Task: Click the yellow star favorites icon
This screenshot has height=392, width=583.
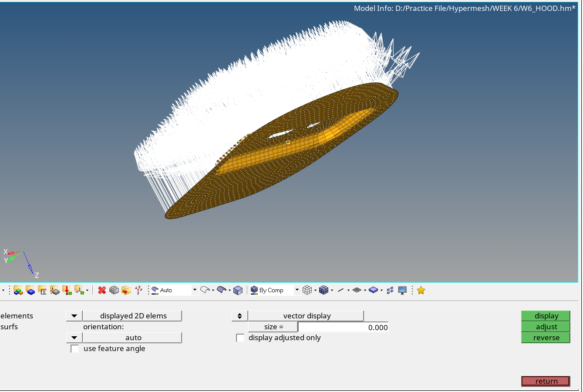Action: pyautogui.click(x=421, y=290)
